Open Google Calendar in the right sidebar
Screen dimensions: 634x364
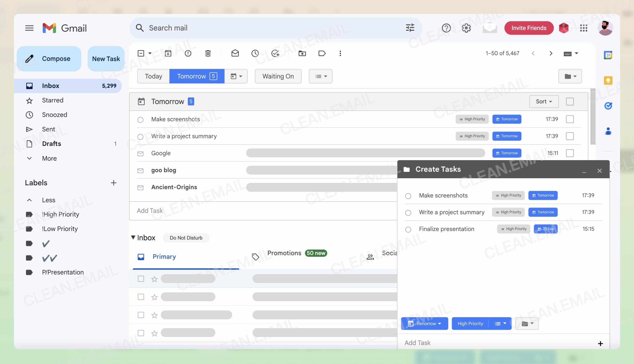tap(608, 55)
